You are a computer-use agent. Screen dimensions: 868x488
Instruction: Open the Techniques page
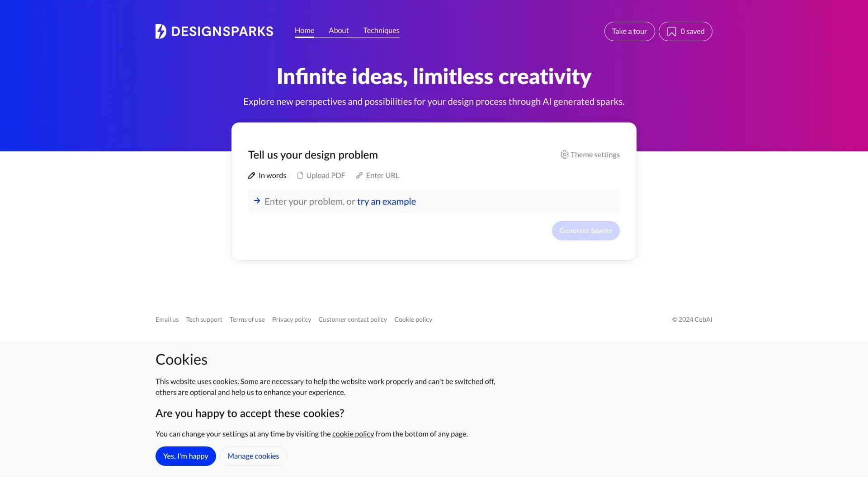pos(381,30)
